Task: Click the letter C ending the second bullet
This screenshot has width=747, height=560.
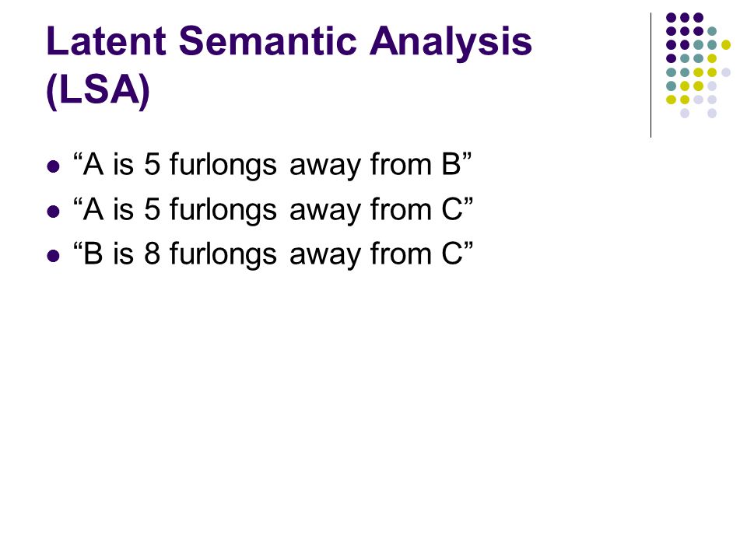Action: (x=452, y=209)
